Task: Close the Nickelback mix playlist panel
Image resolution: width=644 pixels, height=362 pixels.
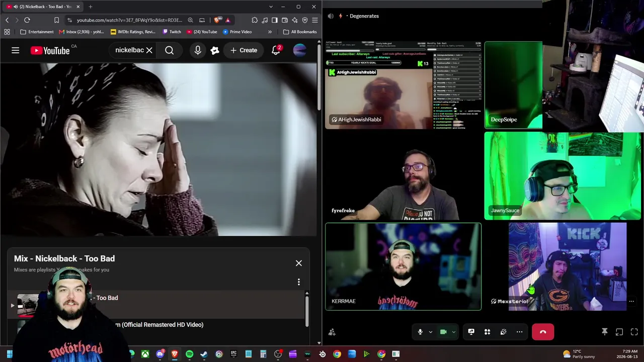Action: 299,263
